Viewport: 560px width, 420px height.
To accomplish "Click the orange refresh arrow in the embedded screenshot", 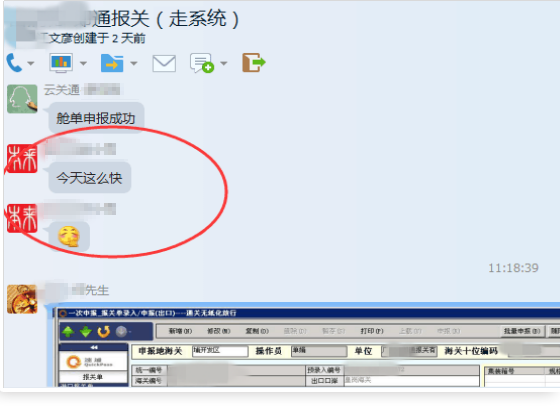I will [104, 331].
